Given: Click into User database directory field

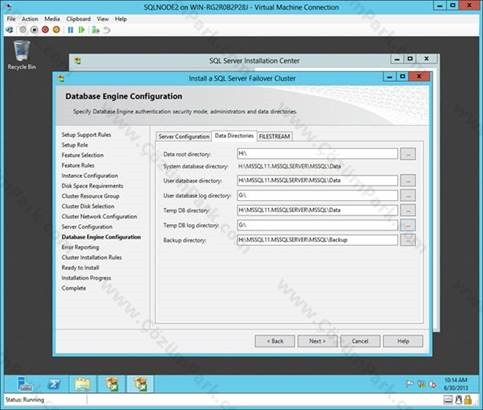Looking at the screenshot, I should 317,180.
